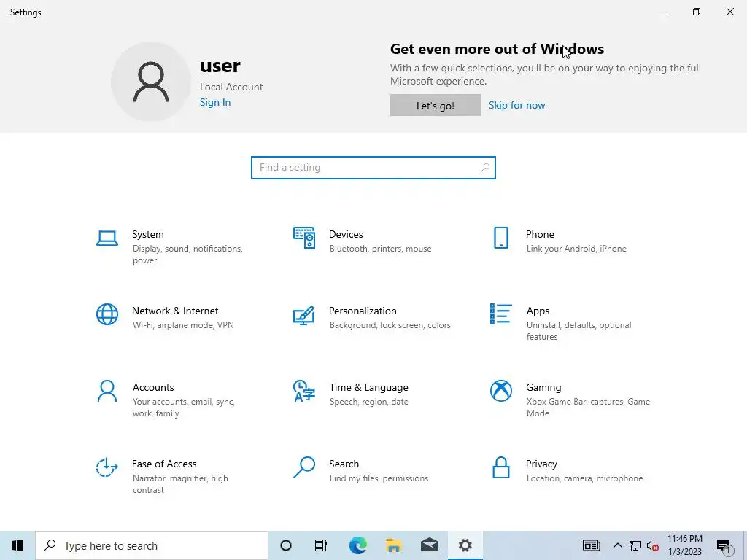The width and height of the screenshot is (747, 560).
Task: Open Time & Language icon
Action: point(304,391)
